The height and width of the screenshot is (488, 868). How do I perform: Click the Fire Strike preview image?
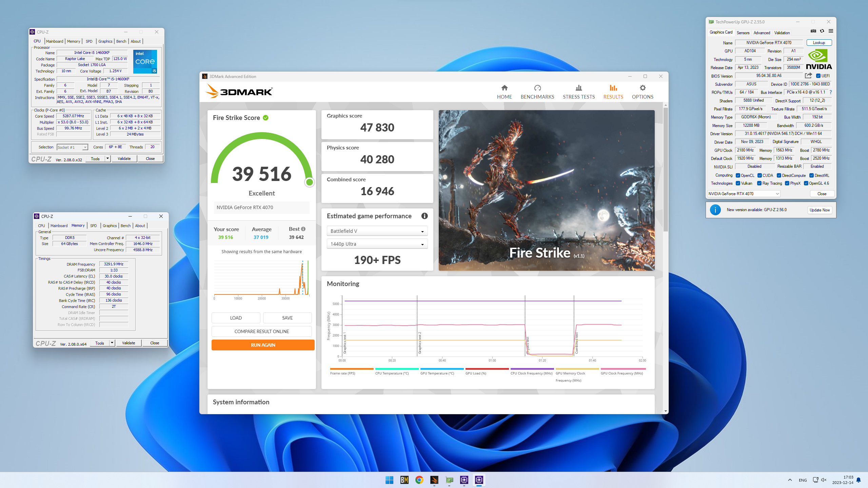pyautogui.click(x=547, y=190)
